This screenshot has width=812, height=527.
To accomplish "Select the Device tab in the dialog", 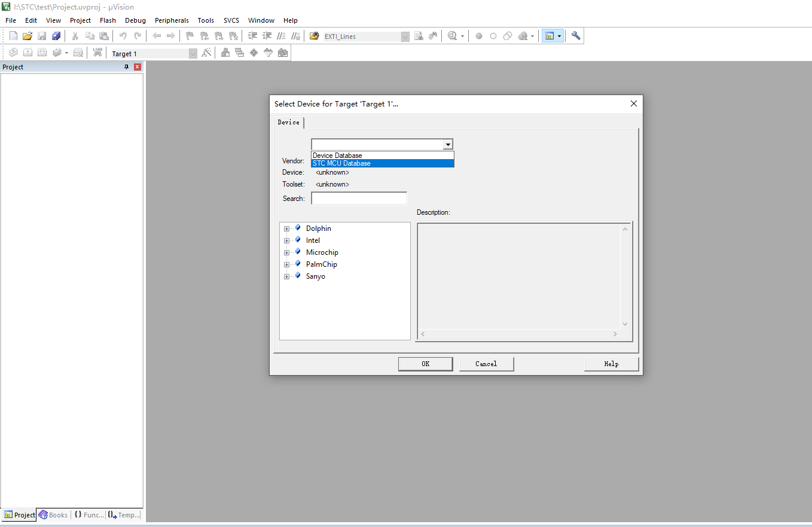I will [289, 122].
